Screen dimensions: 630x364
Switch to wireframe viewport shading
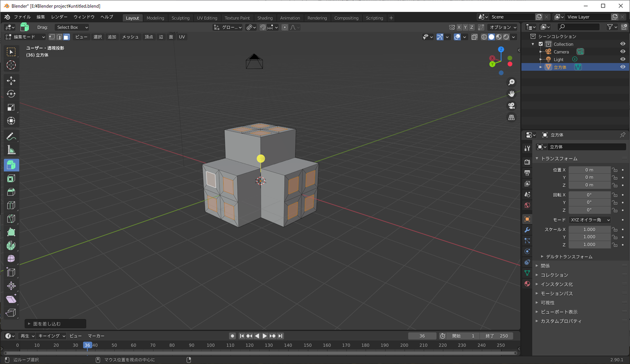(484, 37)
